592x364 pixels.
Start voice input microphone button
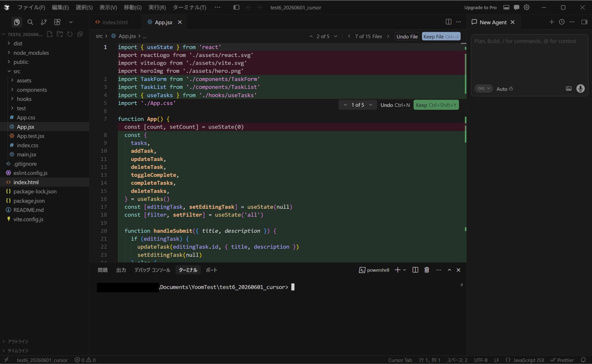tap(580, 88)
